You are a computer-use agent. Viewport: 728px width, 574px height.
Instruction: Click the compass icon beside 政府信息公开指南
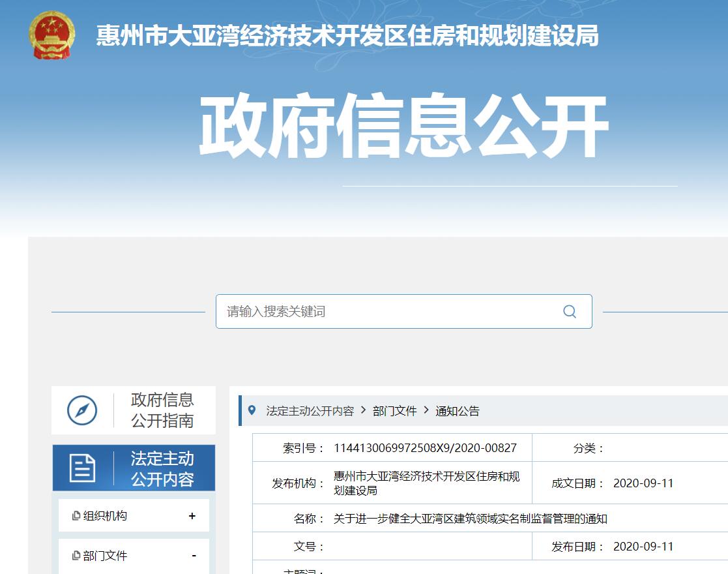[x=82, y=410]
